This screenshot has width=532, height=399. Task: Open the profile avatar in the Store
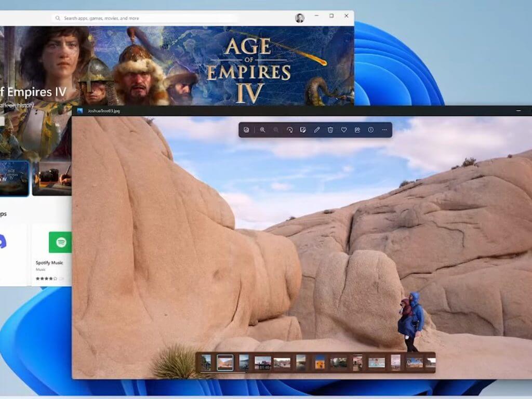(300, 18)
